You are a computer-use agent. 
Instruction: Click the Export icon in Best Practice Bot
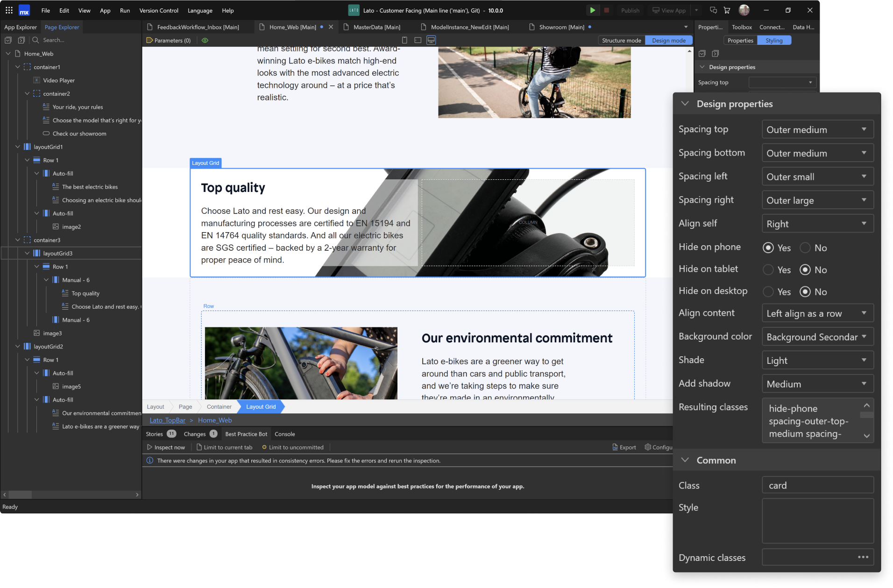[615, 447]
